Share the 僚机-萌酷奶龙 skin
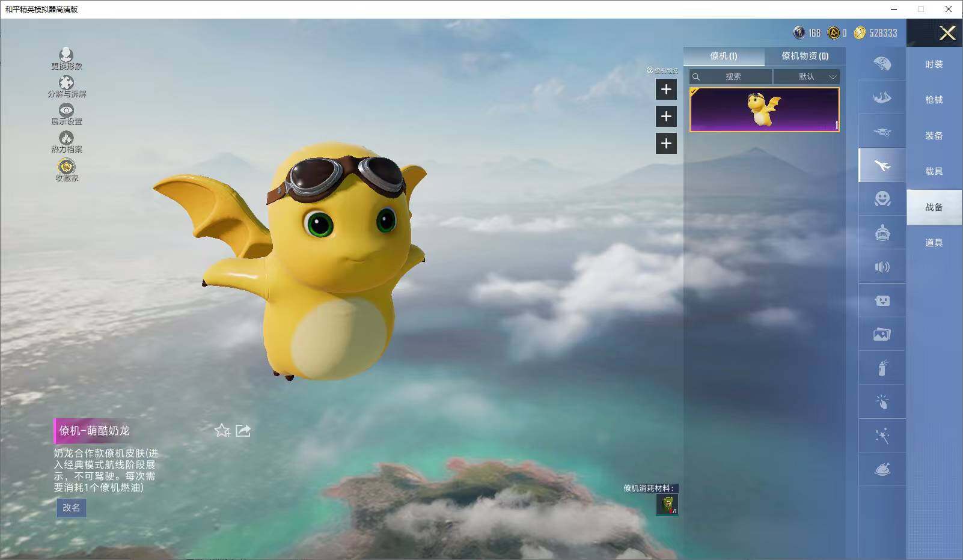The image size is (963, 560). pos(243,430)
